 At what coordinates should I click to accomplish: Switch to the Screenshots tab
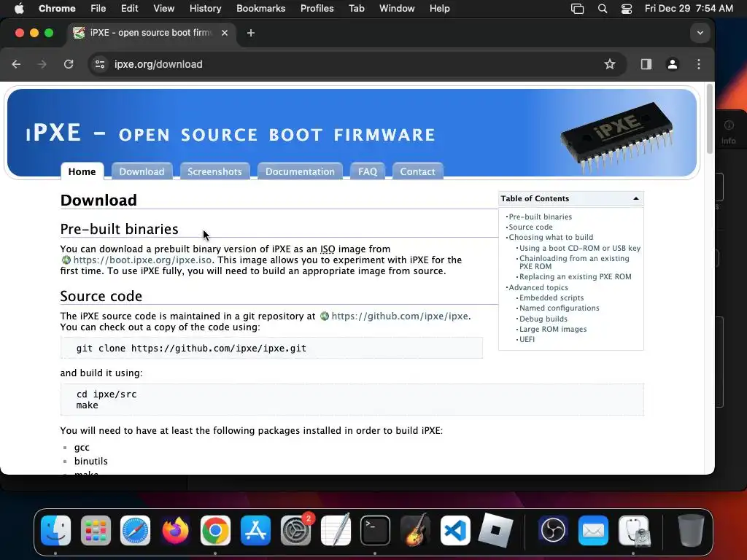[214, 171]
